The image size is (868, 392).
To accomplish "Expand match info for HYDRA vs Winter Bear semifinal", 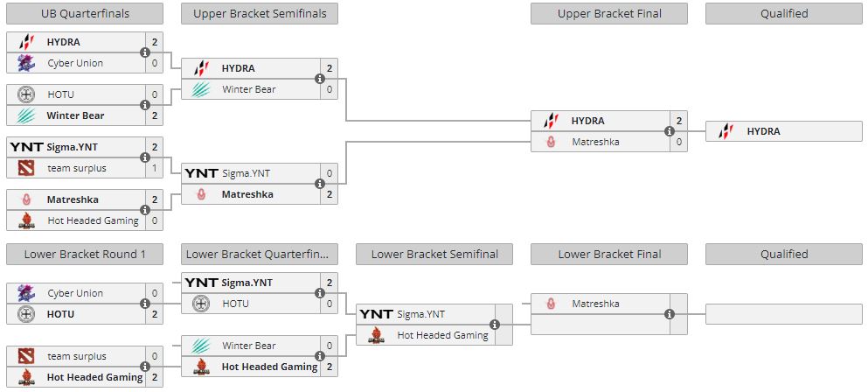I will [320, 79].
